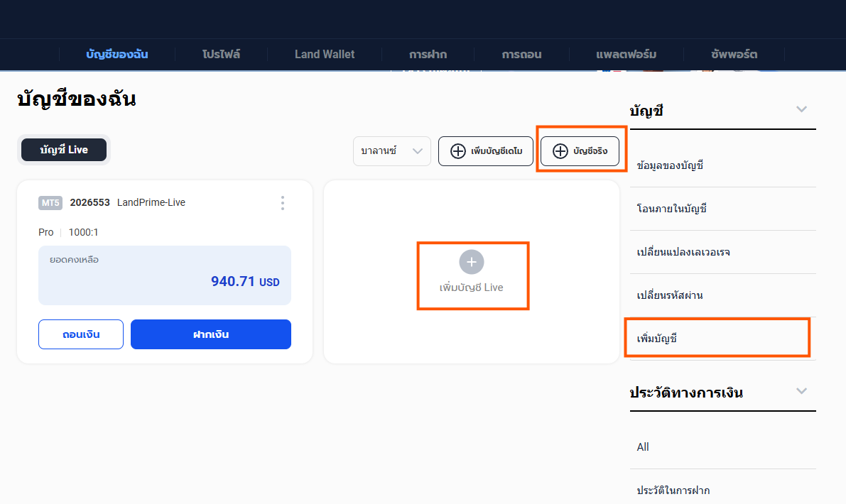Click the plus icon in บัญชีจริง button
846x504 pixels.
coord(560,151)
